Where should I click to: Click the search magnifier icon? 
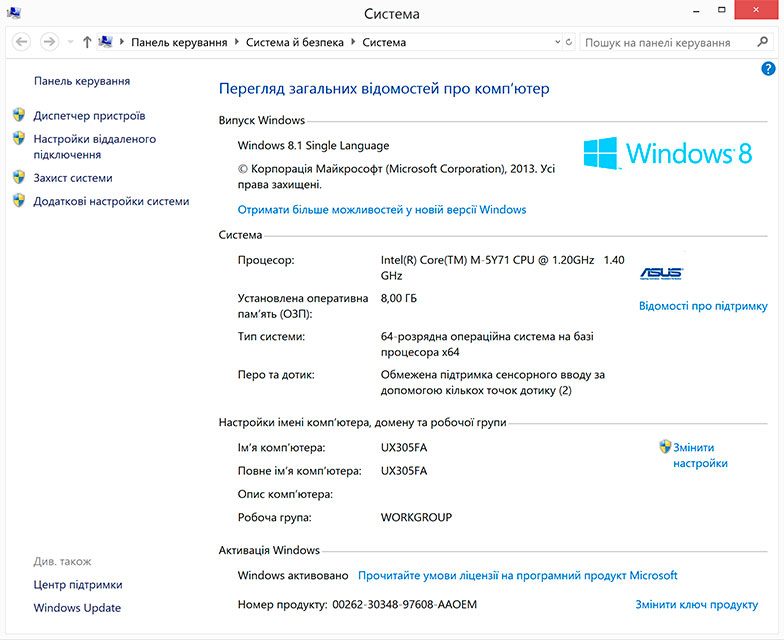click(762, 42)
